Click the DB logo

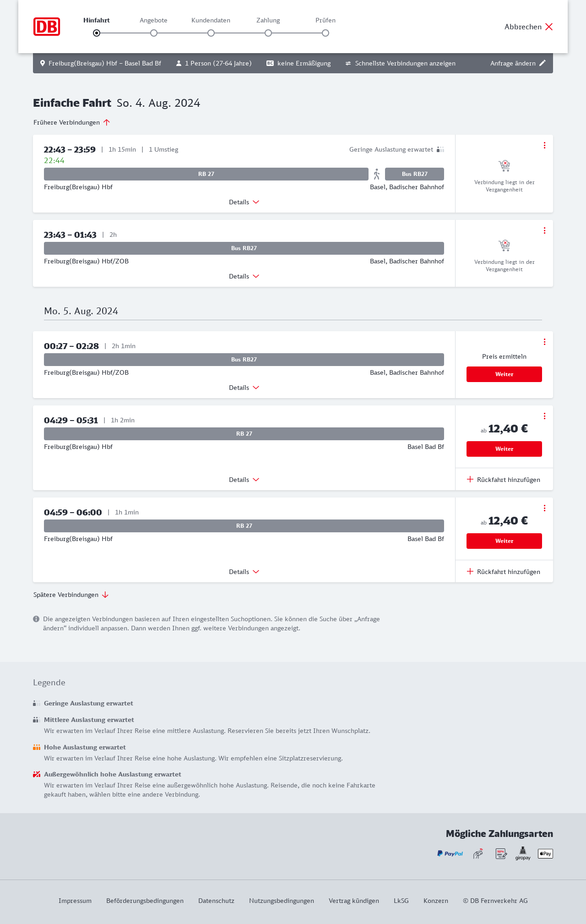(x=47, y=27)
